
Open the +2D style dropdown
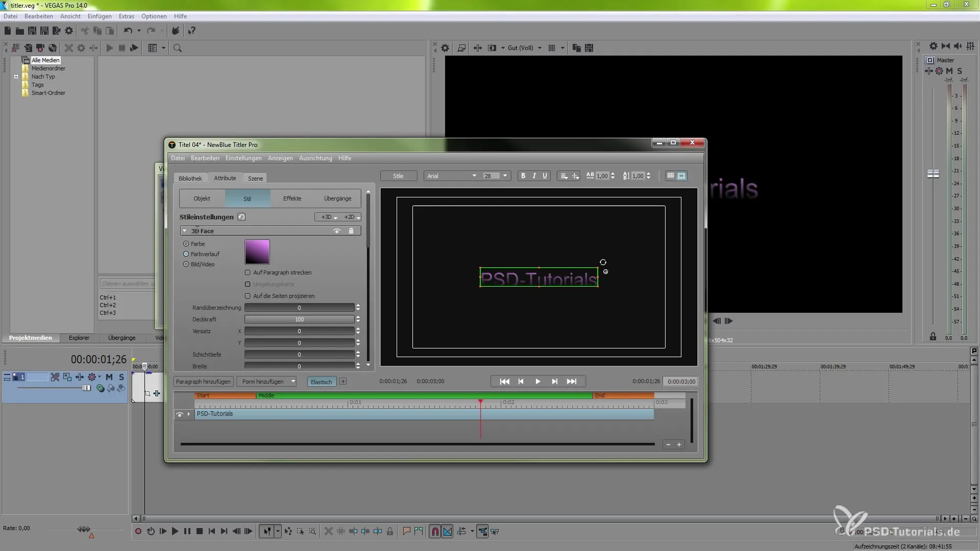click(x=352, y=217)
